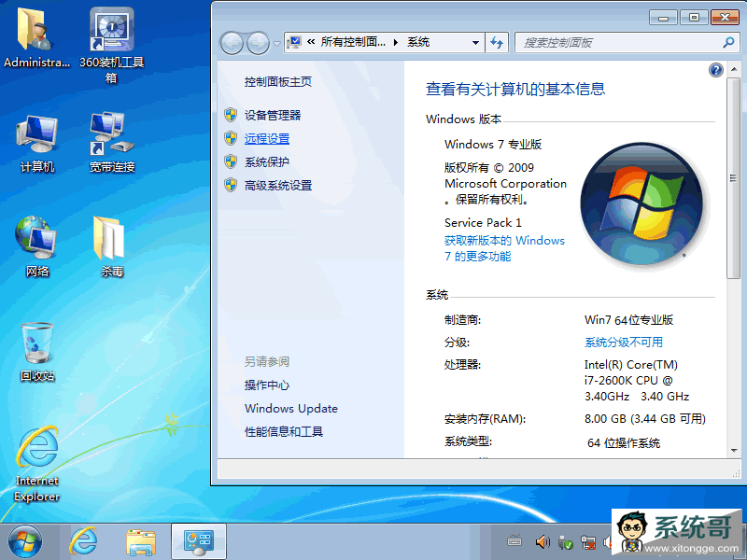Screen dimensions: 747x560
Task: Click the 查看有关计算机的基本信息 heading
Action: tap(515, 89)
